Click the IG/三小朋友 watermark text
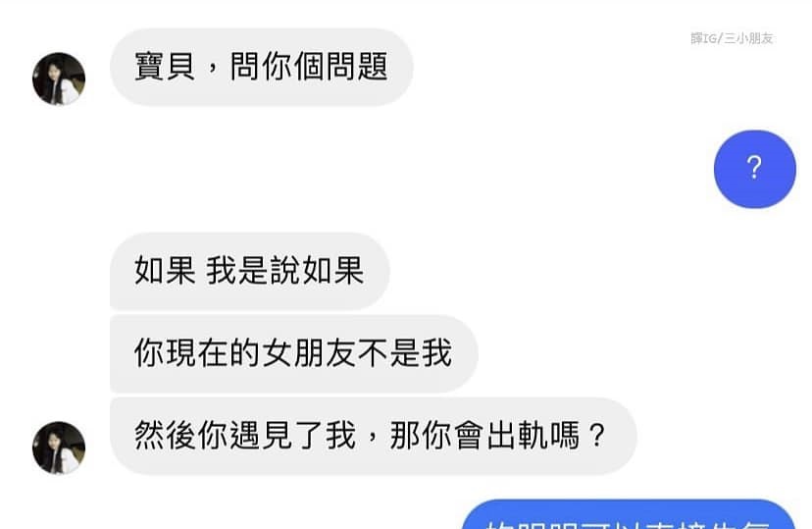The image size is (812, 529). (732, 38)
